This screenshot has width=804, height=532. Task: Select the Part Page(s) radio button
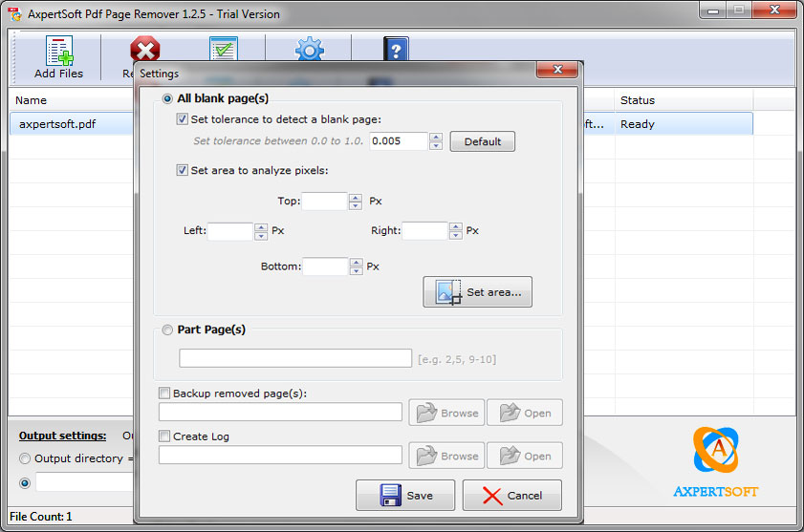167,330
